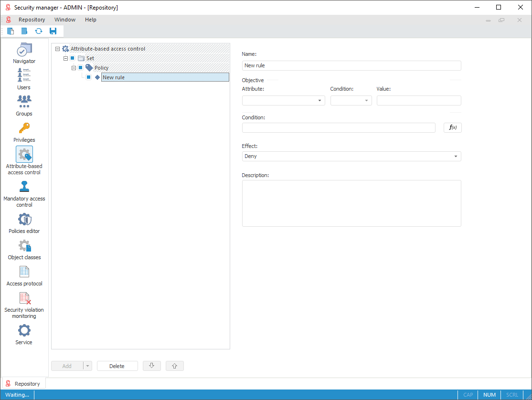The image size is (532, 400).
Task: Click the Delete button
Action: click(x=117, y=366)
